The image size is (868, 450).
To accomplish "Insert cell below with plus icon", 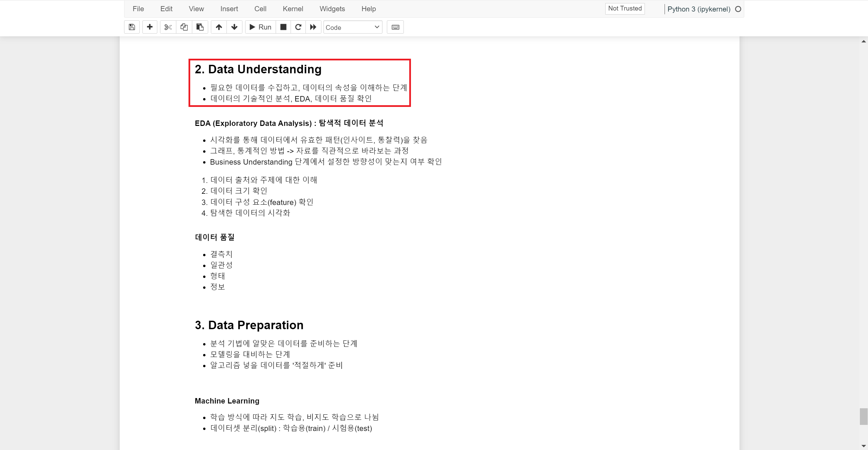I will [x=150, y=27].
